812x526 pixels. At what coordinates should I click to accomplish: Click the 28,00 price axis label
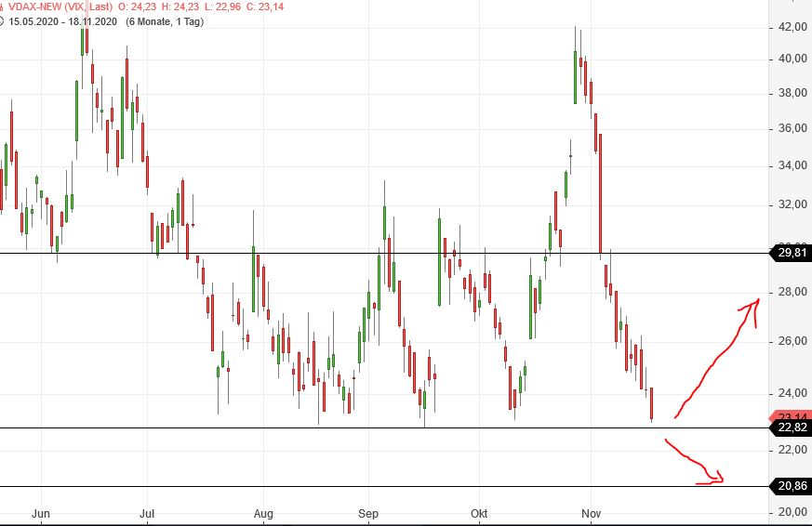792,293
